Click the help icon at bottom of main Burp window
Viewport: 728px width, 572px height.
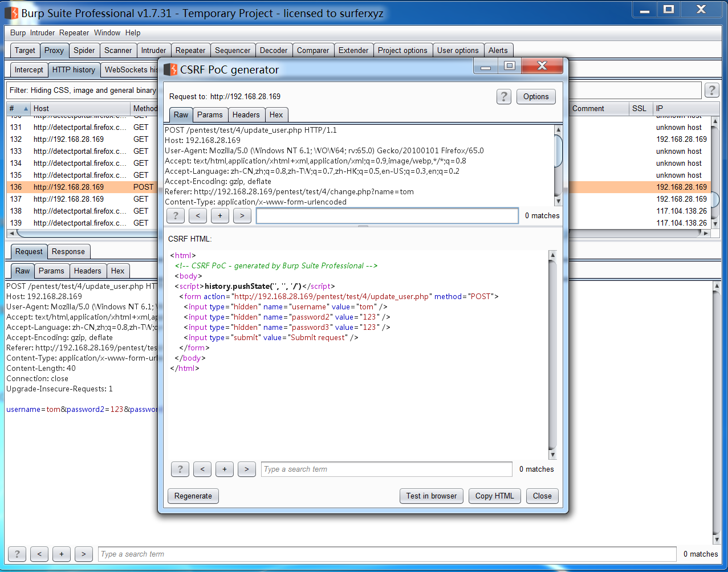click(x=17, y=554)
